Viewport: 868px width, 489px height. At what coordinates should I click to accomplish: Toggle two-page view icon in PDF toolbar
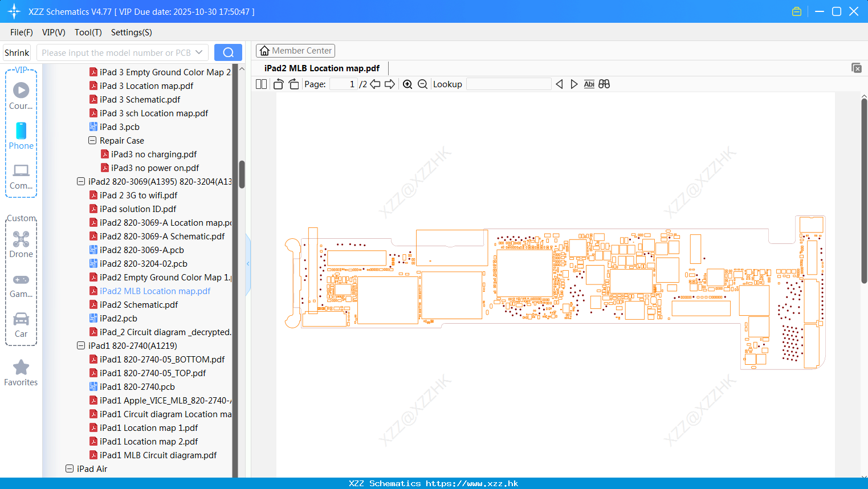coord(262,84)
